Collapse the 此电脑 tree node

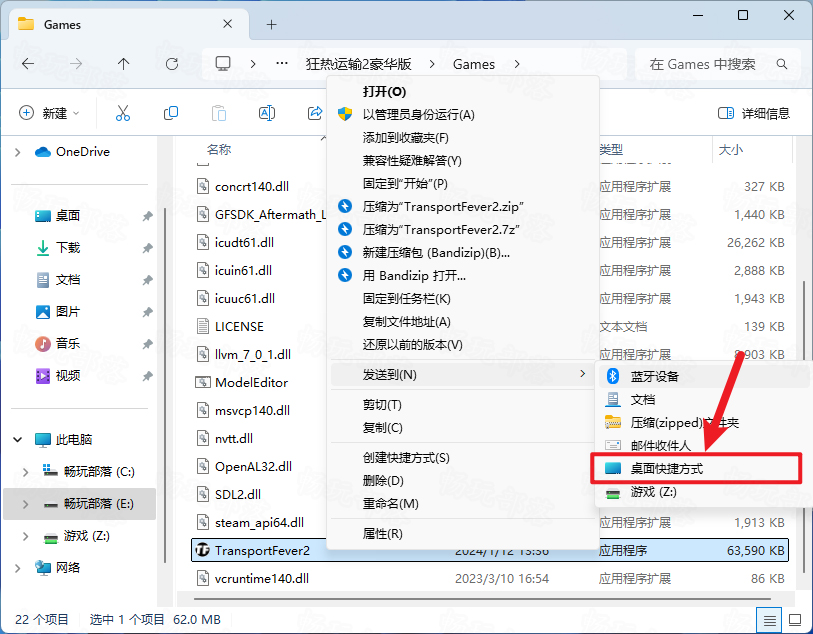point(18,440)
